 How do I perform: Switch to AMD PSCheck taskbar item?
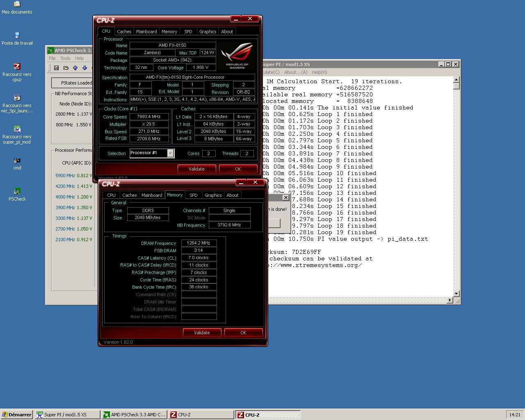point(135,415)
